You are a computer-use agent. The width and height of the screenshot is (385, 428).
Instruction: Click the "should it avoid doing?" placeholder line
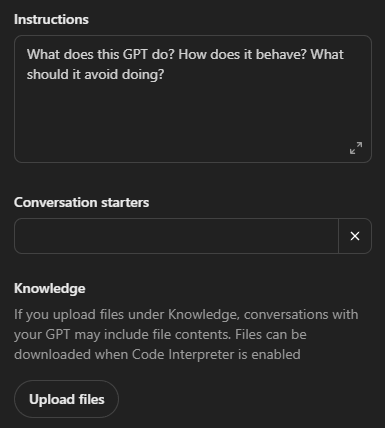[x=96, y=74]
